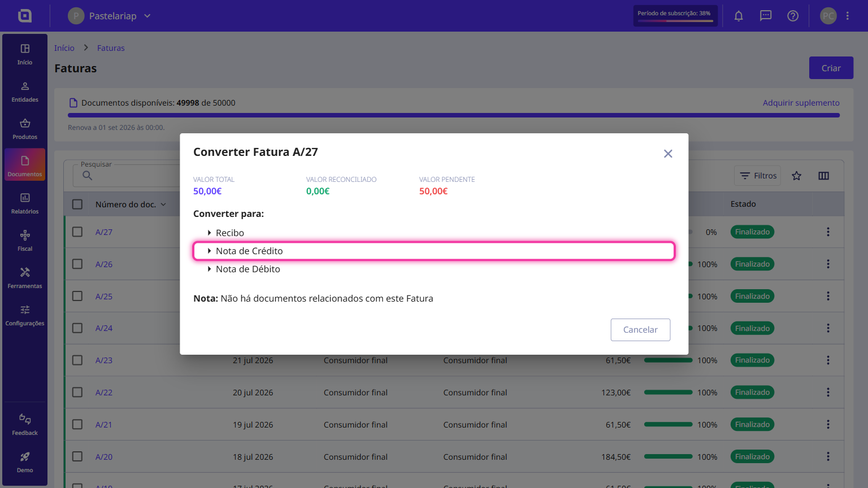Click the app logo in the top bar

(25, 16)
